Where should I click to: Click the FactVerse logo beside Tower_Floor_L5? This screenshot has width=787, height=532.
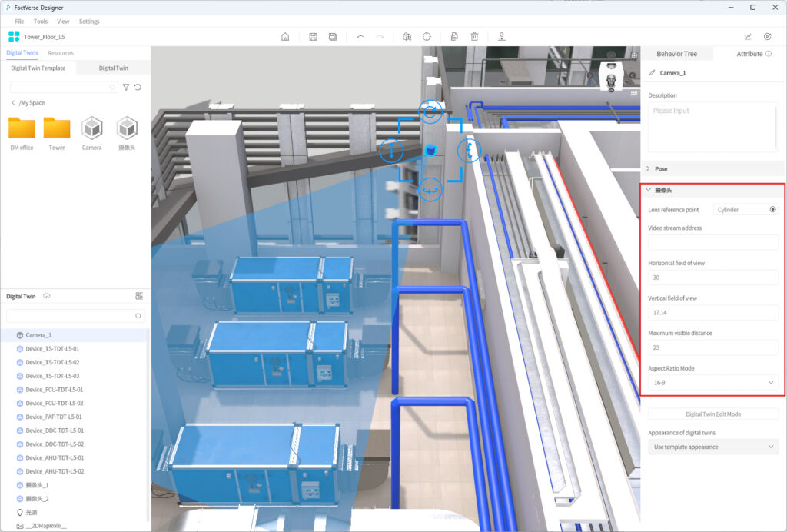[14, 37]
